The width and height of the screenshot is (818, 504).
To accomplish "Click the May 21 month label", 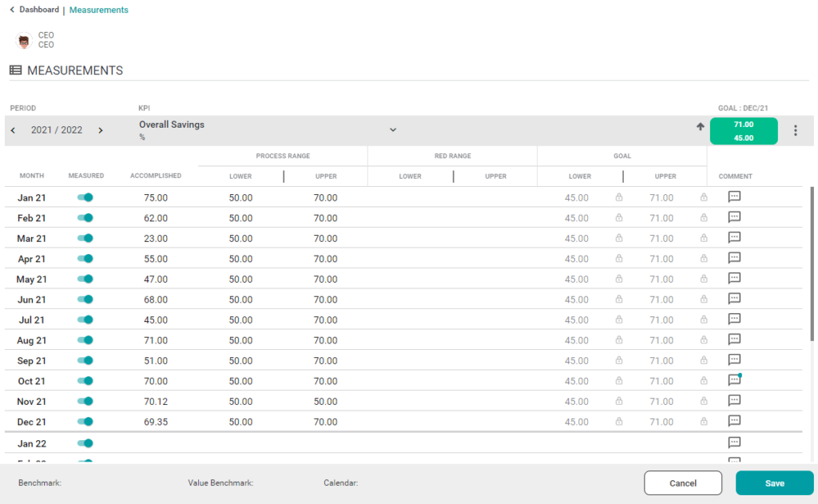I will [31, 279].
